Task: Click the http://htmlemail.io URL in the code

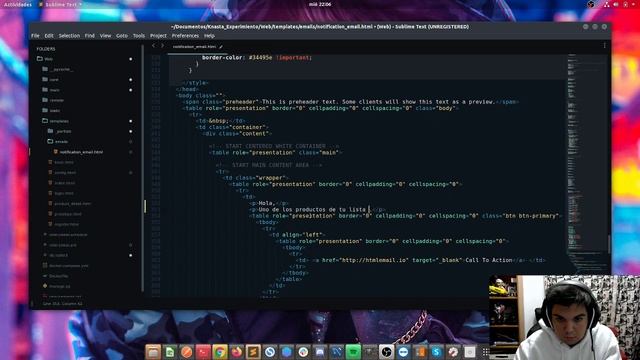Action: tap(375, 260)
